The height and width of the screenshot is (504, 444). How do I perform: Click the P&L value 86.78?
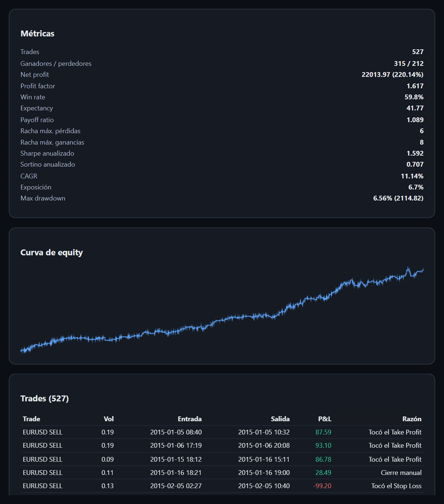323,459
